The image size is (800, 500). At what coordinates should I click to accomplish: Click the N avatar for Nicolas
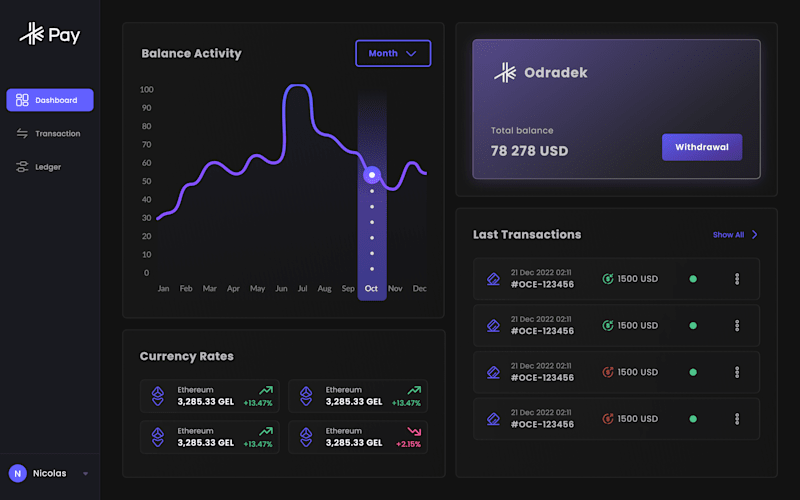coord(17,473)
